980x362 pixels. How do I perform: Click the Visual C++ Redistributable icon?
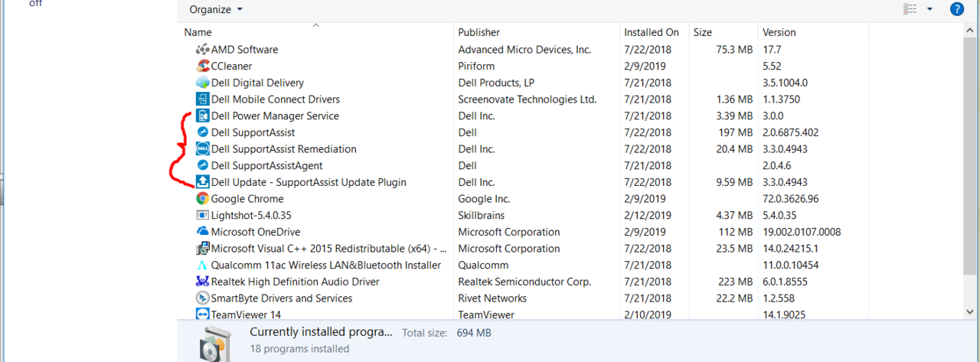tap(203, 249)
